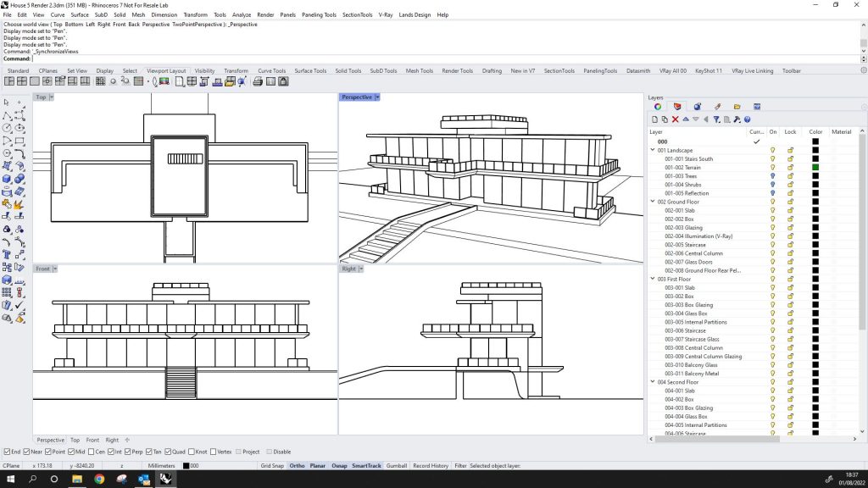Open the layer tools hammer icon
868x488 pixels.
coord(737,119)
